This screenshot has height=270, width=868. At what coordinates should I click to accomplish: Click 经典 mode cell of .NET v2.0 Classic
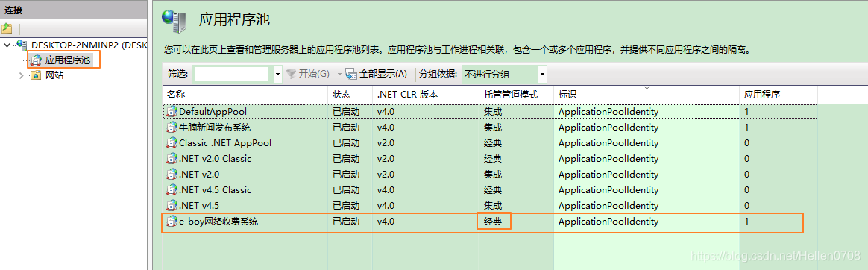point(493,158)
